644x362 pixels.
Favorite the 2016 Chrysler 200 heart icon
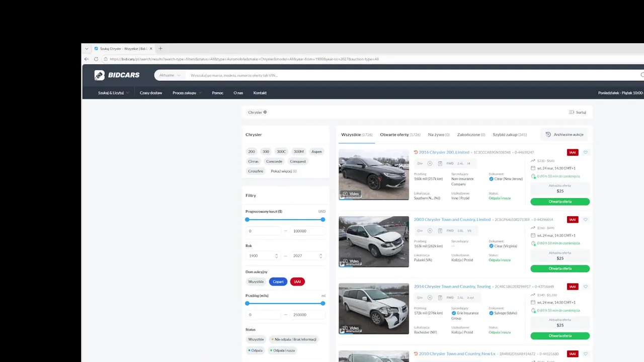click(x=586, y=152)
